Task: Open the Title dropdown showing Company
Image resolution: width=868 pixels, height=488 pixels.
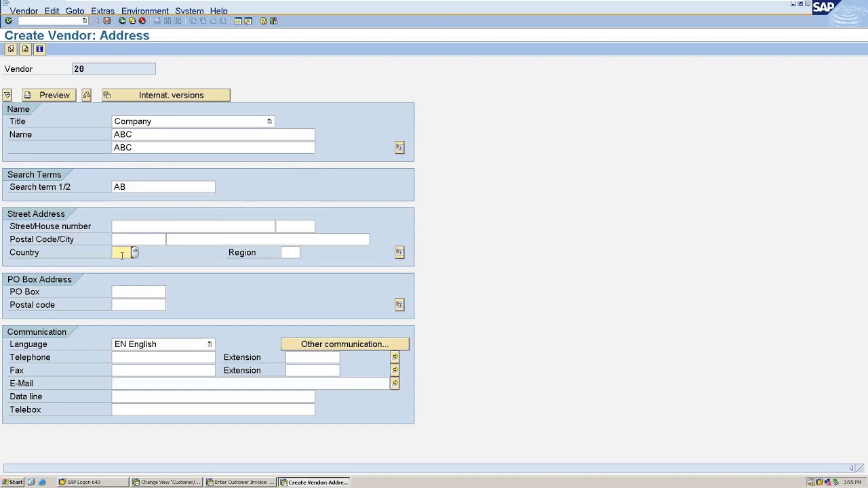Action: pos(269,121)
